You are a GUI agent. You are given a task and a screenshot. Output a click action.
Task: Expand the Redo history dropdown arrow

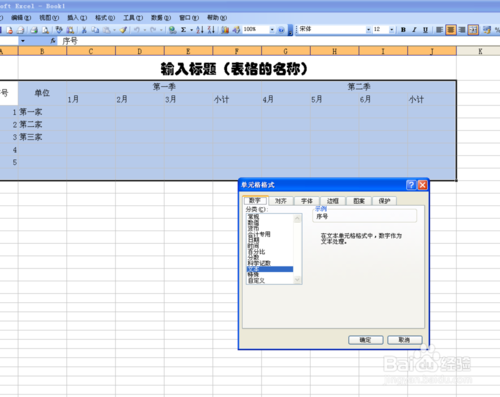(x=161, y=30)
